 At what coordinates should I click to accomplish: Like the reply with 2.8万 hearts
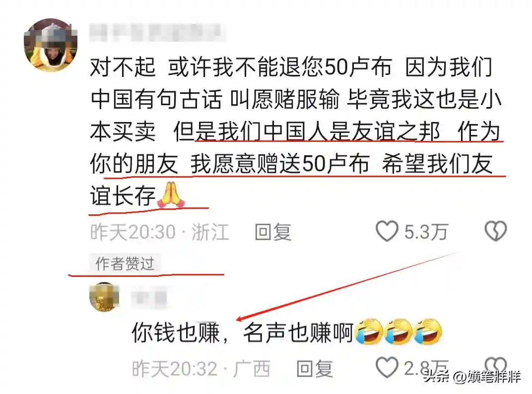[387, 368]
